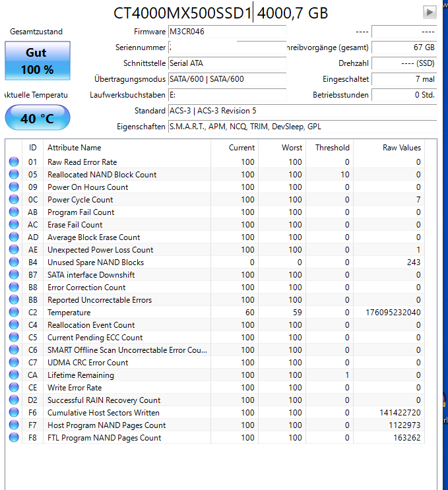The image size is (448, 490).
Task: Click the threshold value 10 for Reallocated NAND
Action: [345, 174]
